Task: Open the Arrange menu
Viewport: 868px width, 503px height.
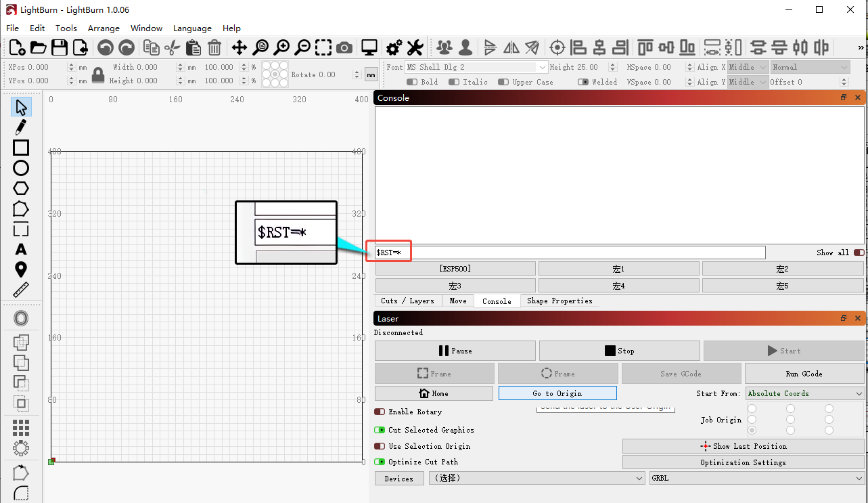Action: pos(104,28)
